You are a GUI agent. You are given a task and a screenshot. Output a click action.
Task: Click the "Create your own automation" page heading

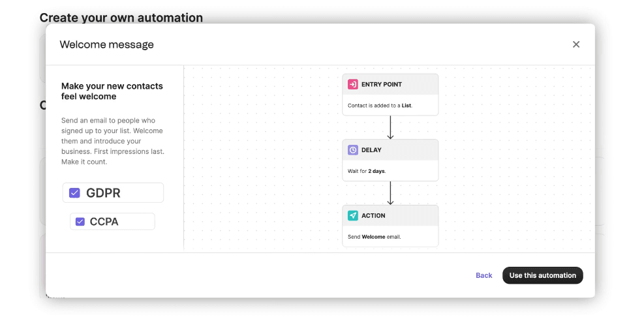click(x=121, y=18)
